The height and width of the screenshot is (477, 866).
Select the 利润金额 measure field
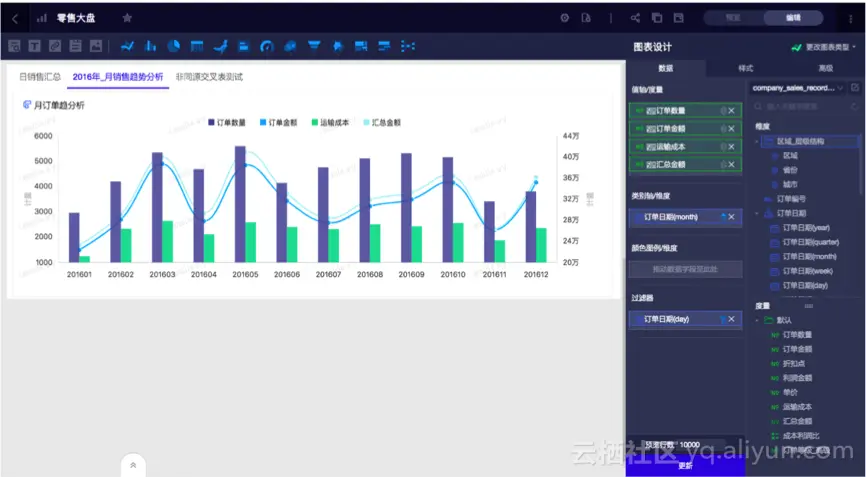pos(798,378)
